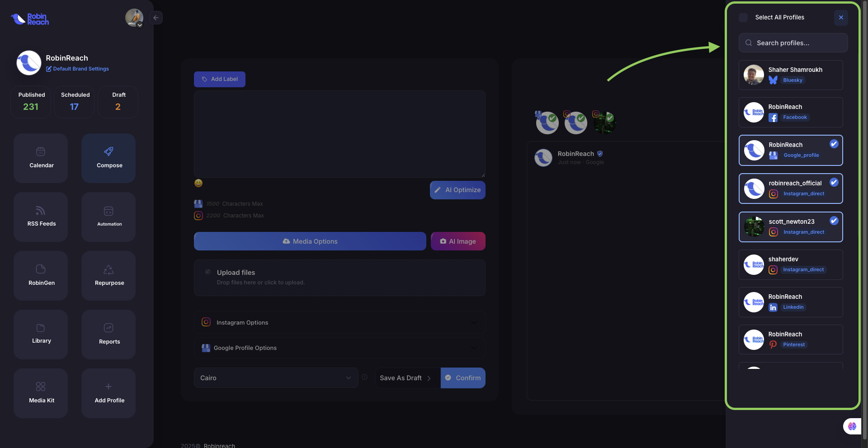Open Save As Draft options
The width and height of the screenshot is (868, 448).
[407, 377]
